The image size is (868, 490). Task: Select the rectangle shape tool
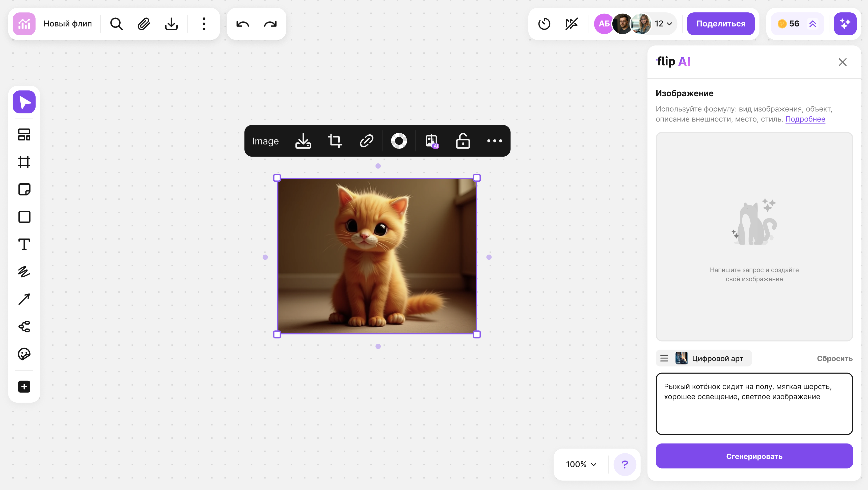(x=24, y=217)
